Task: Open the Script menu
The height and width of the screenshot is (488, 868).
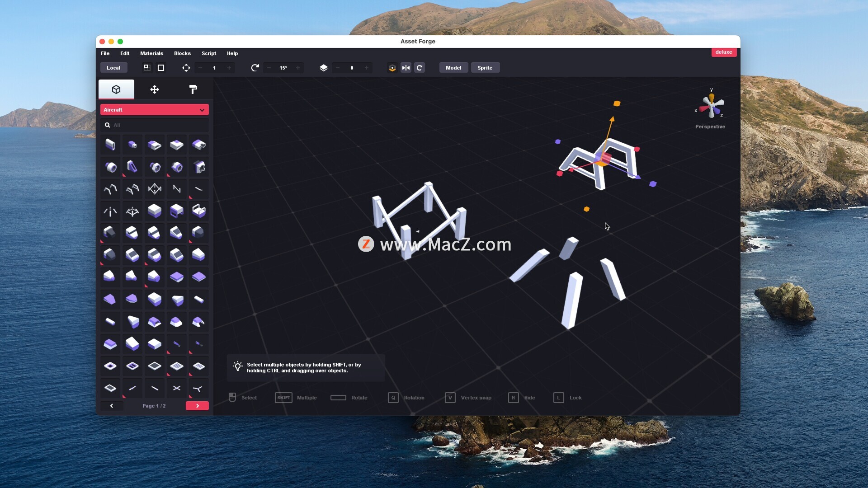Action: [x=209, y=53]
